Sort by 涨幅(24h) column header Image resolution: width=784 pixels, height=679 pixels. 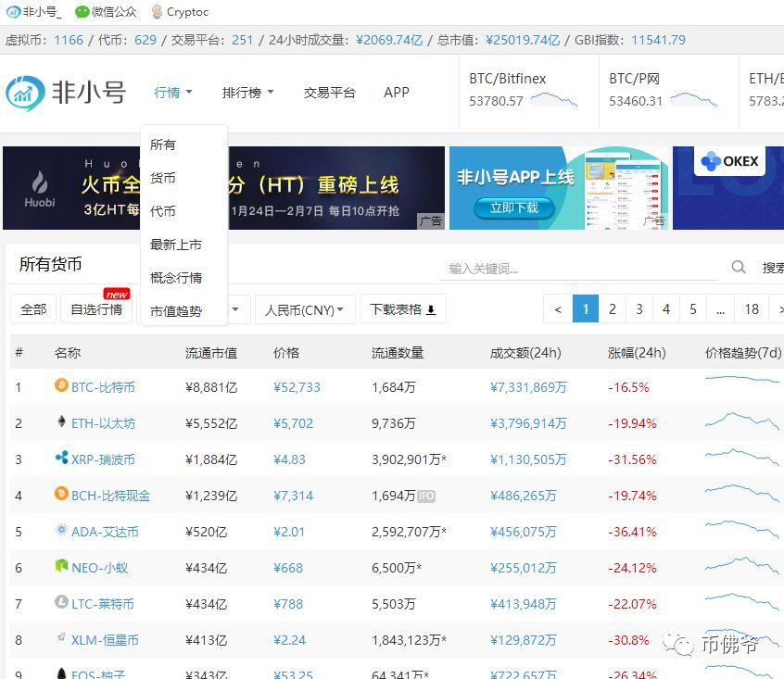(637, 353)
